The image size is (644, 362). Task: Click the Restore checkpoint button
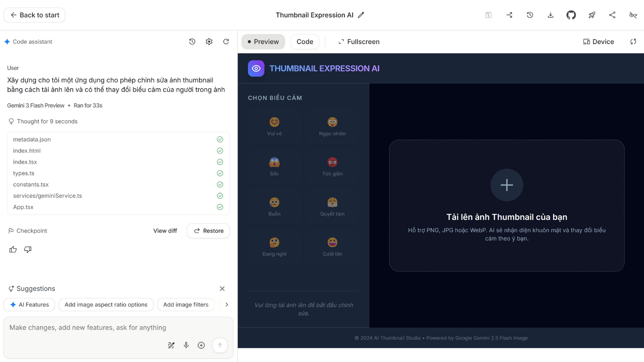(208, 230)
